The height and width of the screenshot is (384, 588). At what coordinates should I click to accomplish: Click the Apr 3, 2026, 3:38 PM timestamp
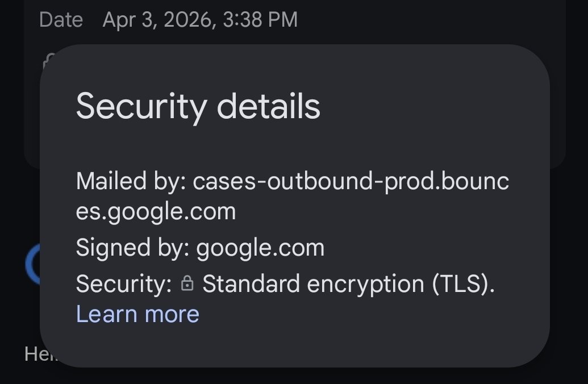tap(200, 20)
